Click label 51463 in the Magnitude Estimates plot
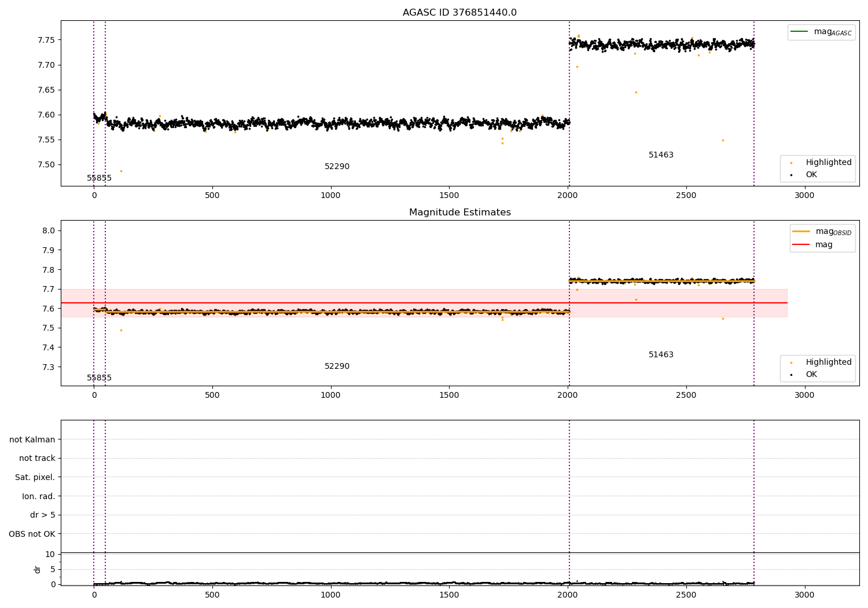This screenshot has height=608, width=868. 661,355
